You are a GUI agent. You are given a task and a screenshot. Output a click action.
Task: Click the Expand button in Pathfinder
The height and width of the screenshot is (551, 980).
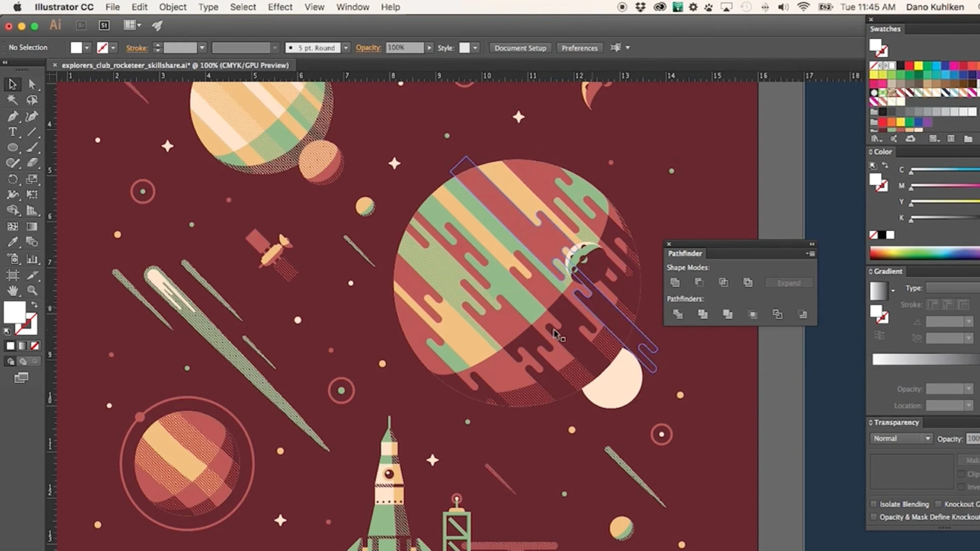(789, 282)
